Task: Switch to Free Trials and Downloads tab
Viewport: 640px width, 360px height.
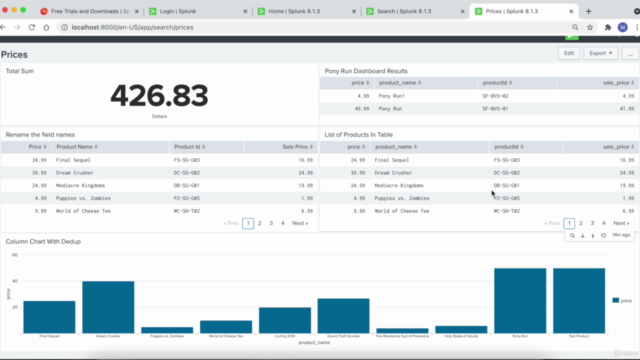Action: 89,11
